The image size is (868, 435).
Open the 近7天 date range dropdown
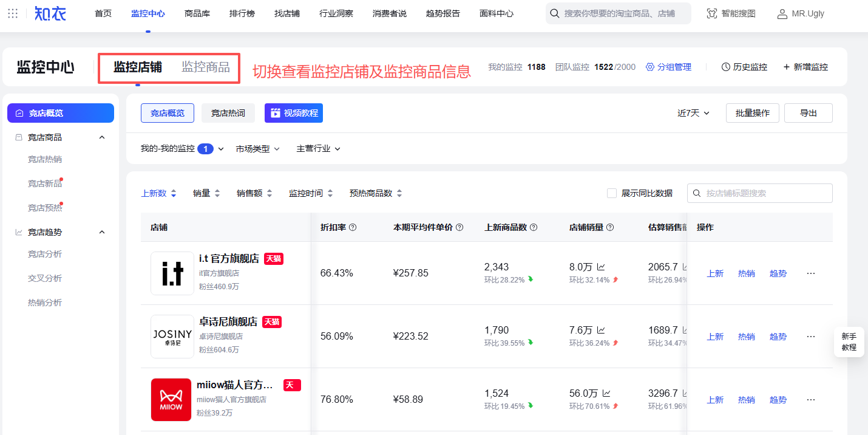693,113
